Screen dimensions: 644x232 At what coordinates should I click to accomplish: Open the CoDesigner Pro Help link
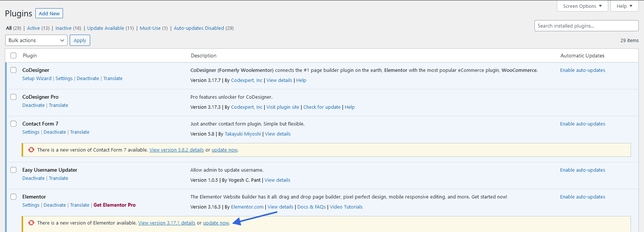(350, 107)
